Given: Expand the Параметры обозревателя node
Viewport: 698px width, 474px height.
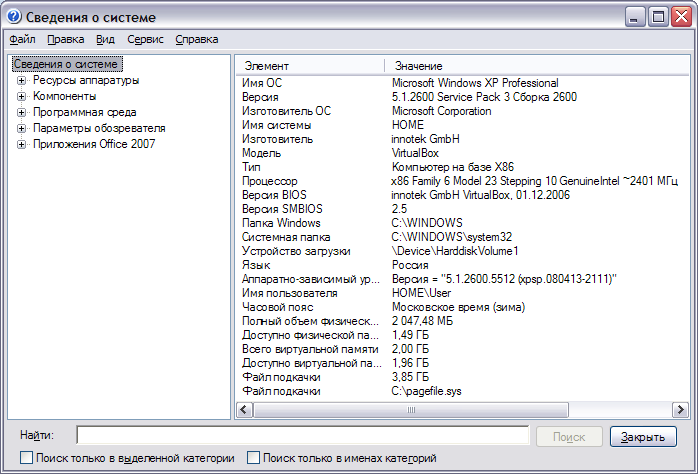Looking at the screenshot, I should pos(21,129).
